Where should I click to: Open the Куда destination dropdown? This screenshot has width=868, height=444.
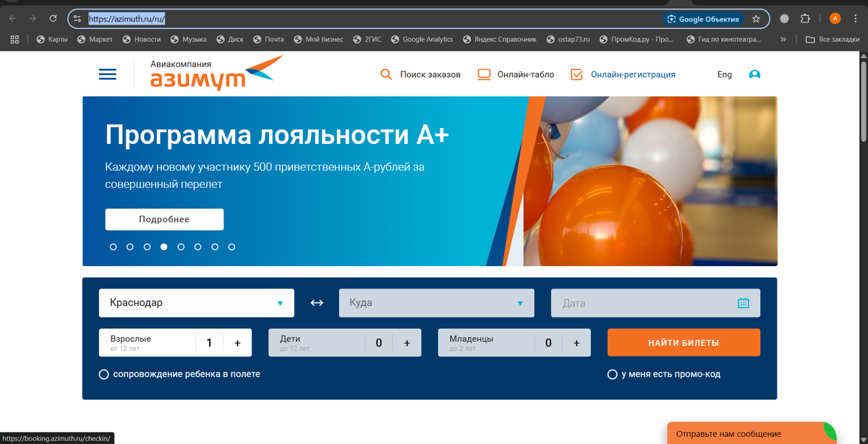(x=437, y=303)
